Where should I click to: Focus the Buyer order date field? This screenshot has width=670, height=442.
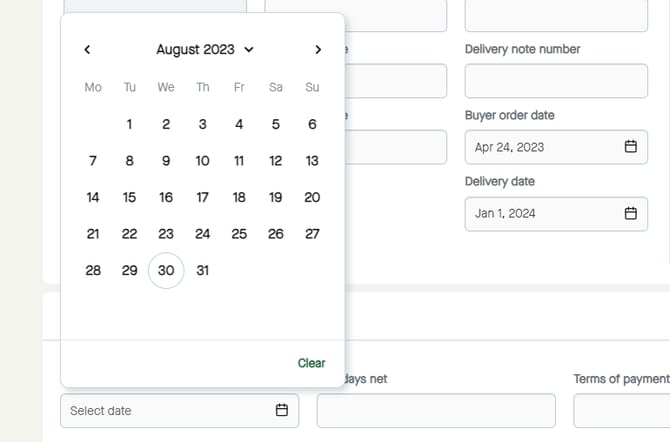[x=545, y=147]
